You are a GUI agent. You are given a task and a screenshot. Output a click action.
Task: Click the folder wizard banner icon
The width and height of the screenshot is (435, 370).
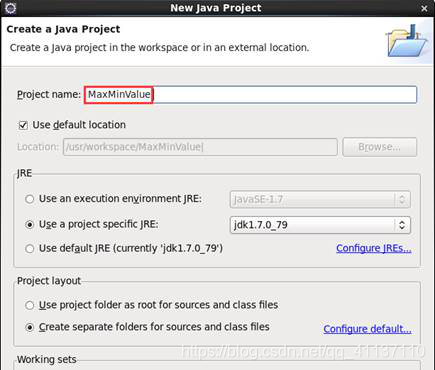pos(406,41)
